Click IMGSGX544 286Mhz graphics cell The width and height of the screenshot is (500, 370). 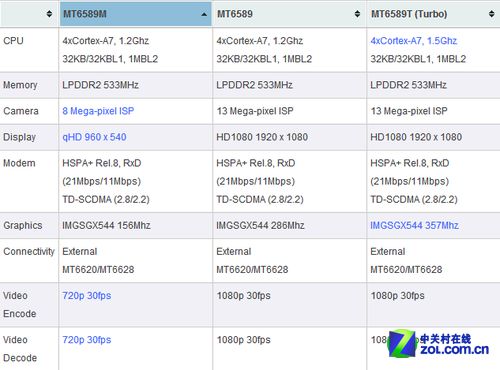[260, 225]
